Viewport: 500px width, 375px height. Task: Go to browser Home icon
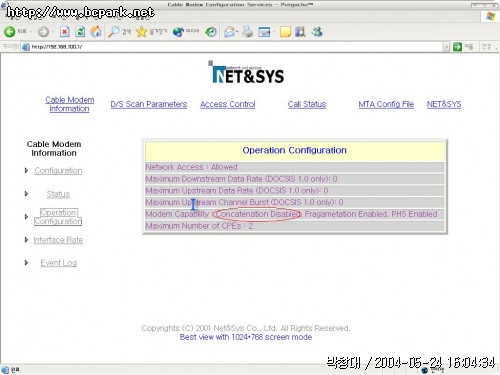[x=96, y=32]
